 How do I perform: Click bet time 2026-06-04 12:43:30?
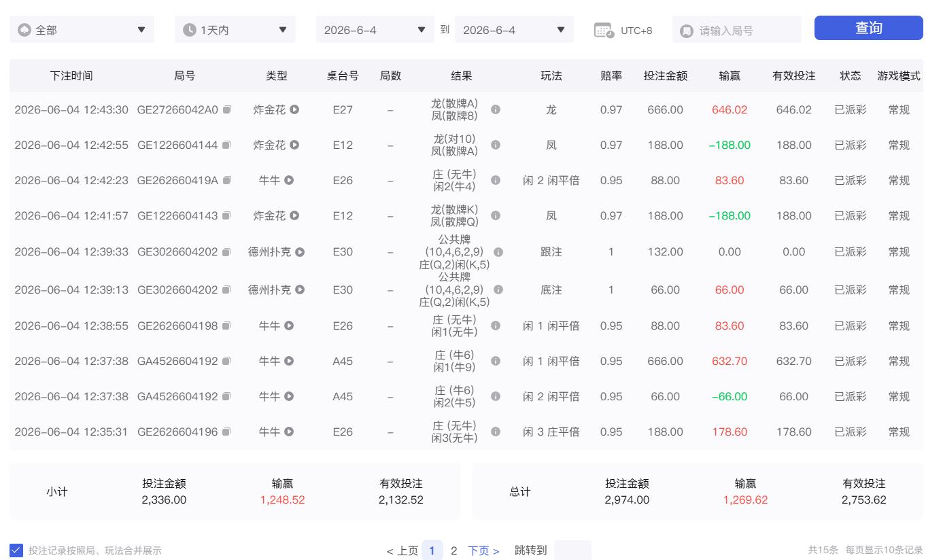[71, 109]
